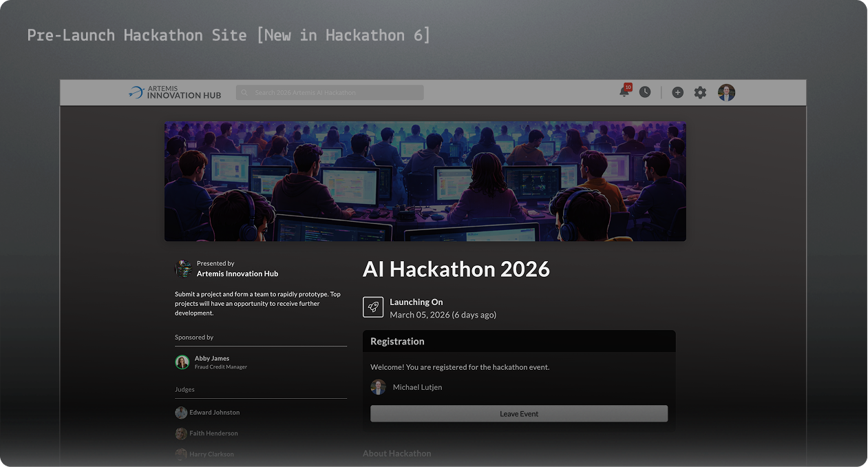Click the Presented by event thumbnail icon

tap(182, 267)
